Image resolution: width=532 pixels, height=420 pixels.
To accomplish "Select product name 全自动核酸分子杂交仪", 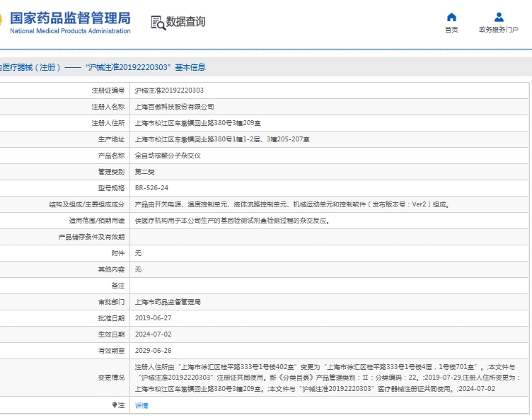I will [x=168, y=156].
